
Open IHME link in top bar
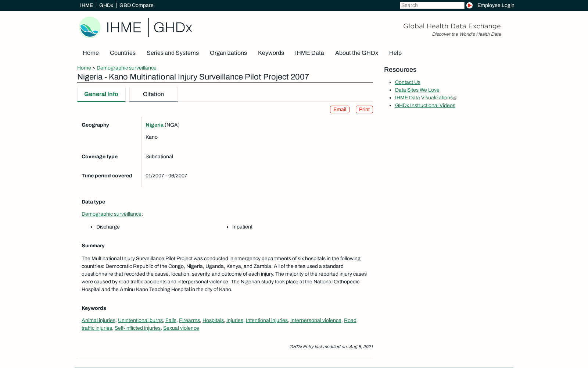86,5
